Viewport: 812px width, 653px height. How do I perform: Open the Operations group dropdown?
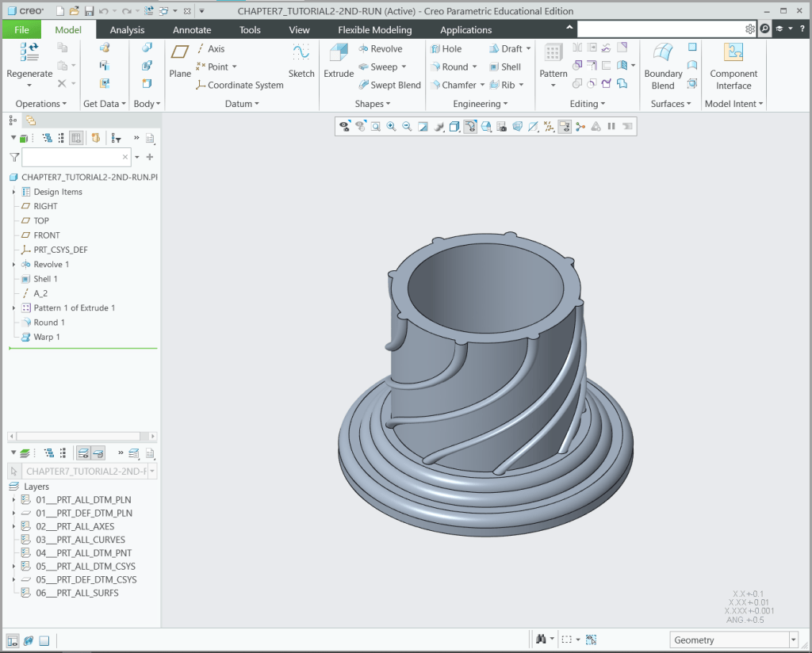click(41, 104)
